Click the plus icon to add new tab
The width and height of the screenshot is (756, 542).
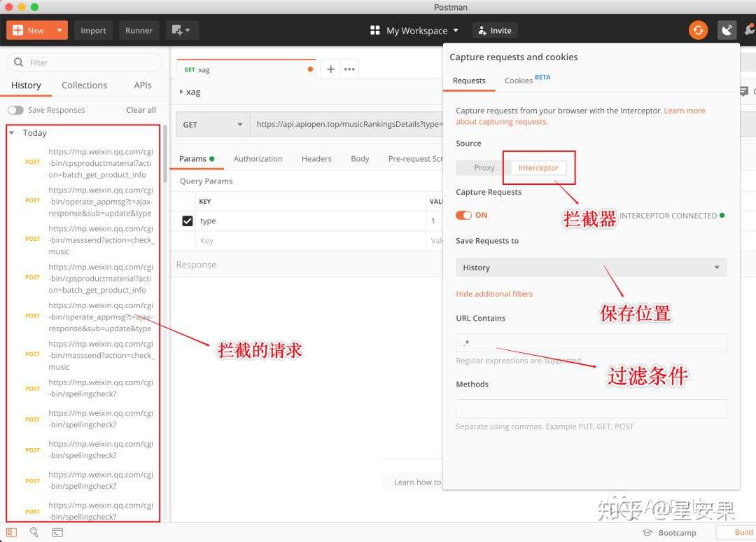coord(330,69)
